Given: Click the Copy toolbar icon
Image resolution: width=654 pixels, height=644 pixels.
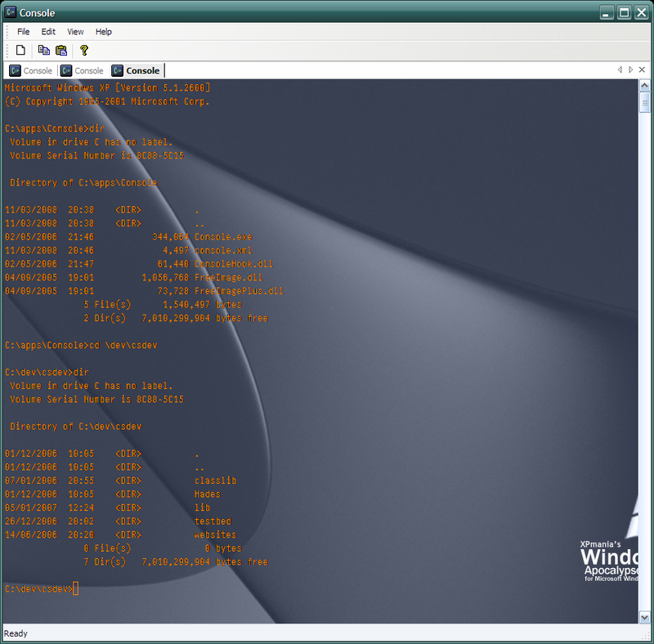Looking at the screenshot, I should click(44, 51).
